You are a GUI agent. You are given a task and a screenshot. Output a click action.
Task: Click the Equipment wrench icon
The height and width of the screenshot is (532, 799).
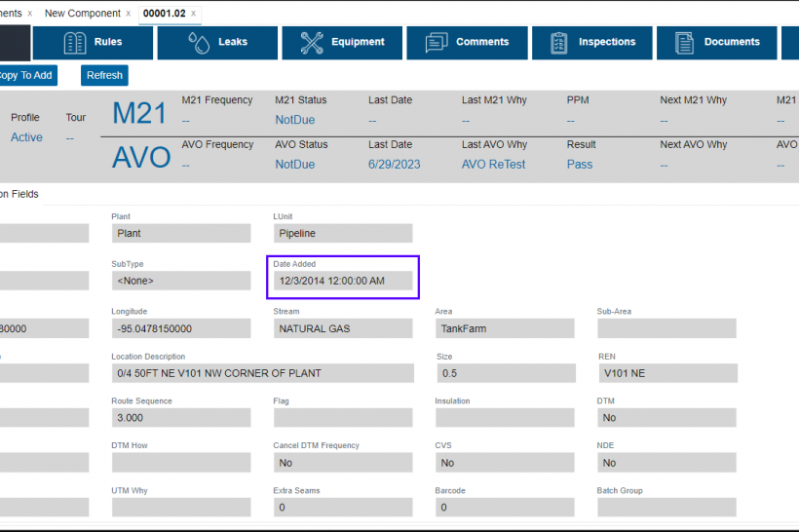pyautogui.click(x=312, y=43)
